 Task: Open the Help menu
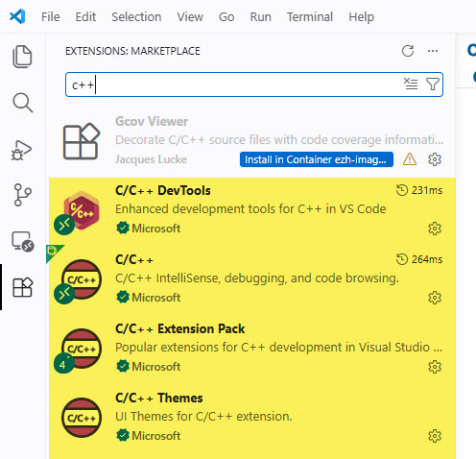tap(361, 16)
